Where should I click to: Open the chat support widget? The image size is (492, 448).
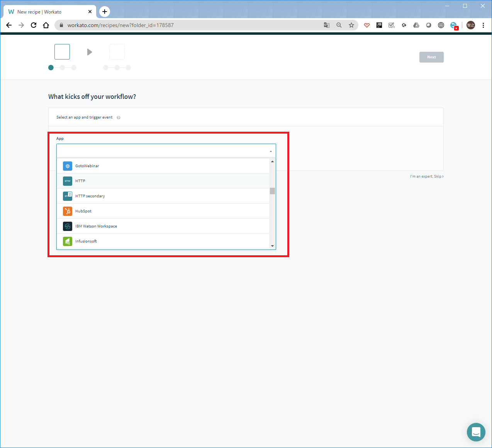click(476, 432)
